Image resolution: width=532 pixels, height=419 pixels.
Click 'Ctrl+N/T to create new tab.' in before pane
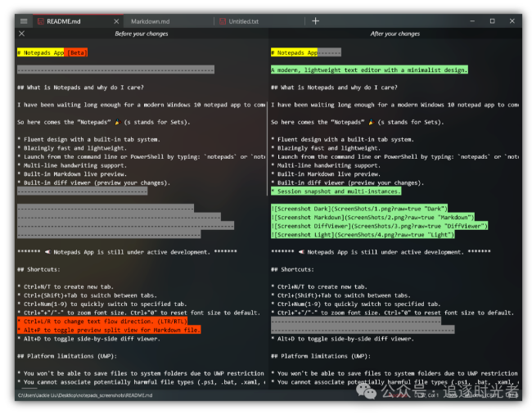coord(65,286)
